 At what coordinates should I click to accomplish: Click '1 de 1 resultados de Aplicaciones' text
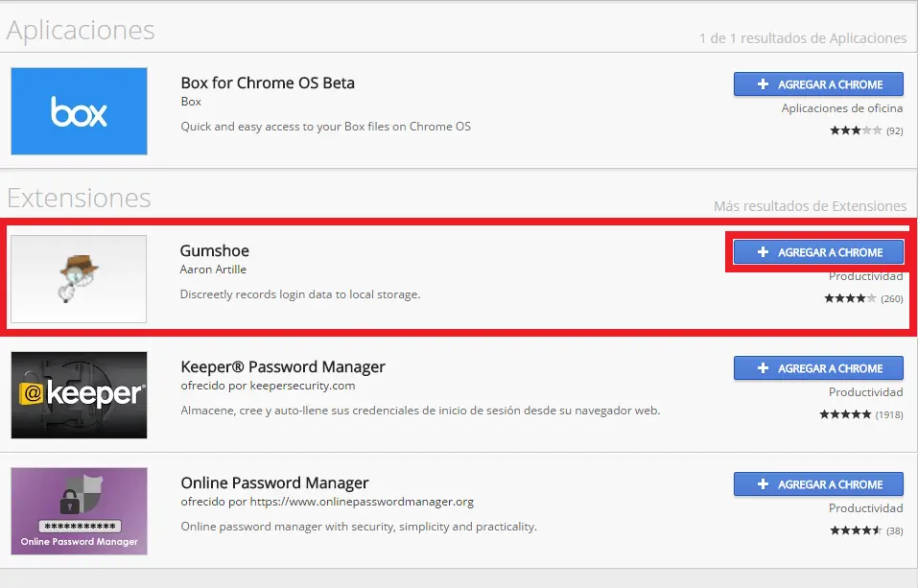coord(803,38)
